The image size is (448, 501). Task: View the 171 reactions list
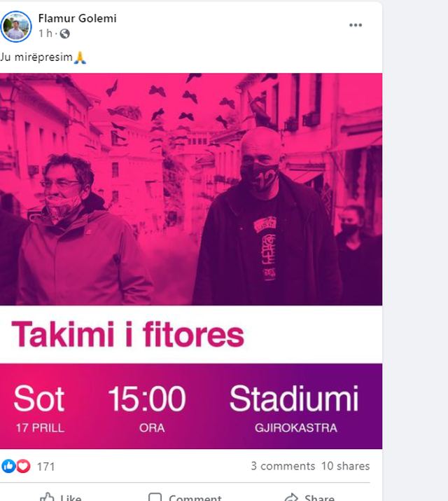click(45, 467)
